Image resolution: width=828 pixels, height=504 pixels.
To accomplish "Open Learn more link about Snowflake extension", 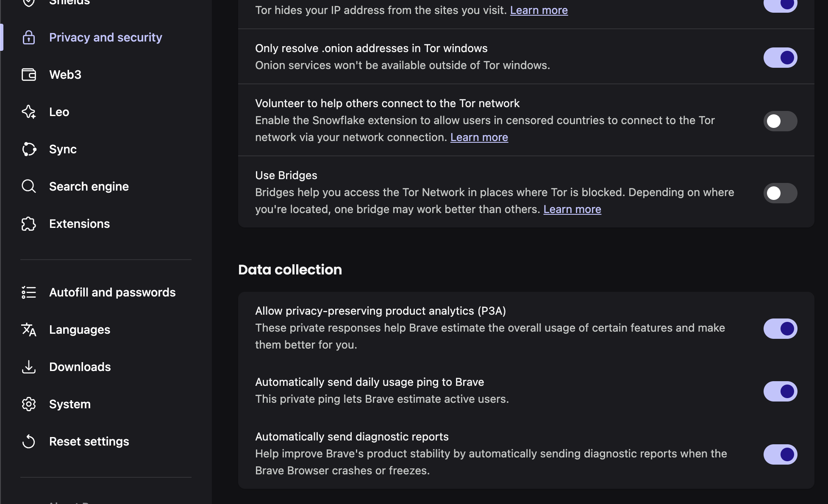I will [479, 137].
